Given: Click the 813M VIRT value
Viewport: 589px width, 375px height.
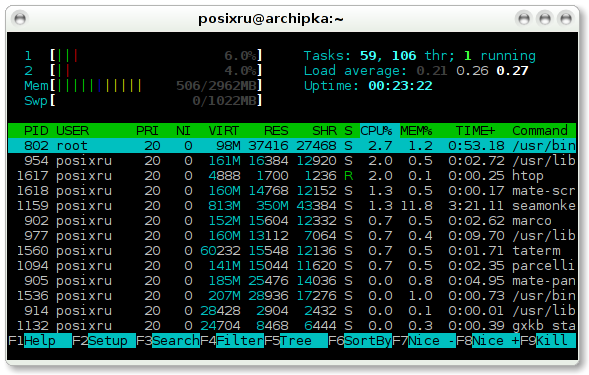Looking at the screenshot, I should pos(224,206).
